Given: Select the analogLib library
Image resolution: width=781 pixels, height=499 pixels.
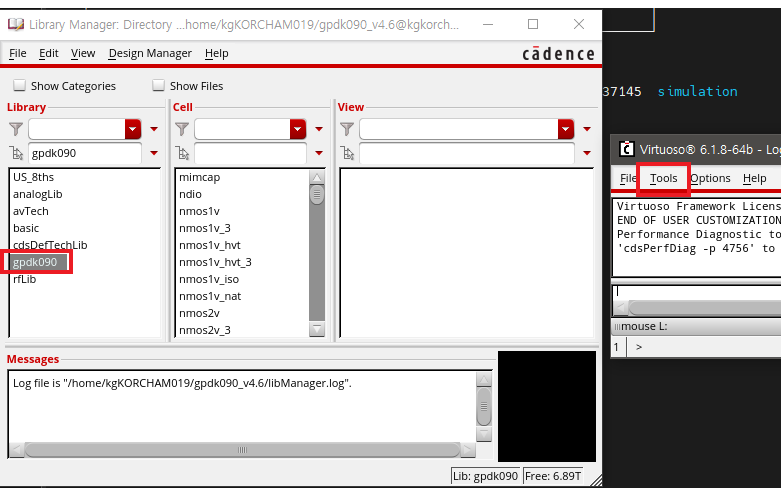Looking at the screenshot, I should [x=37, y=194].
